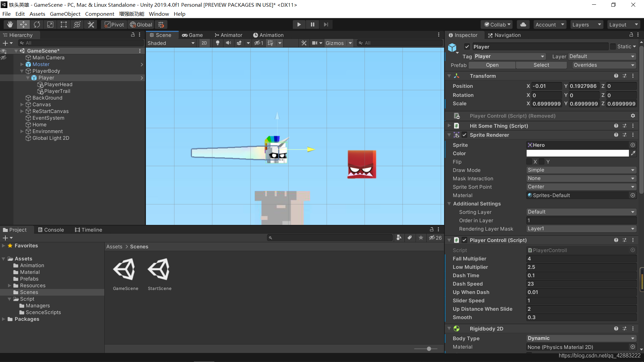Select the Hand tool
The image size is (644, 362).
(10, 24)
